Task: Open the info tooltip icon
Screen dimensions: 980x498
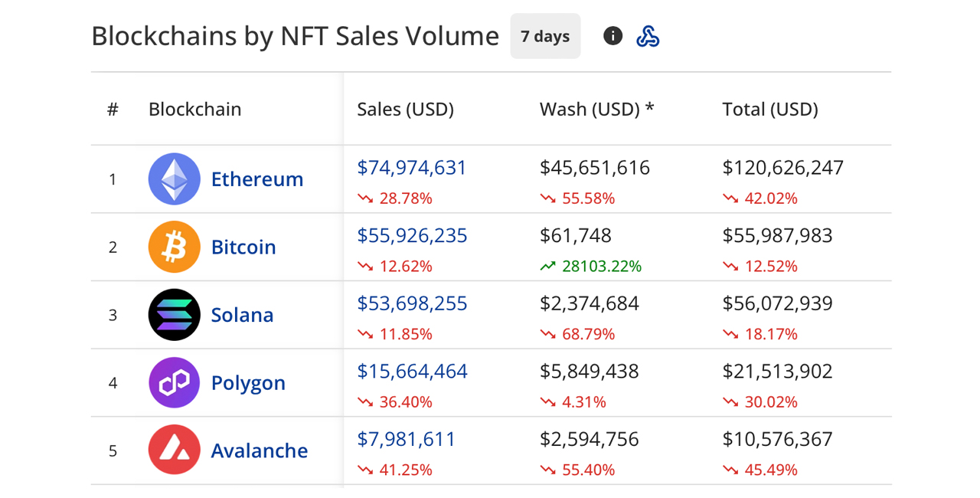Action: [612, 35]
